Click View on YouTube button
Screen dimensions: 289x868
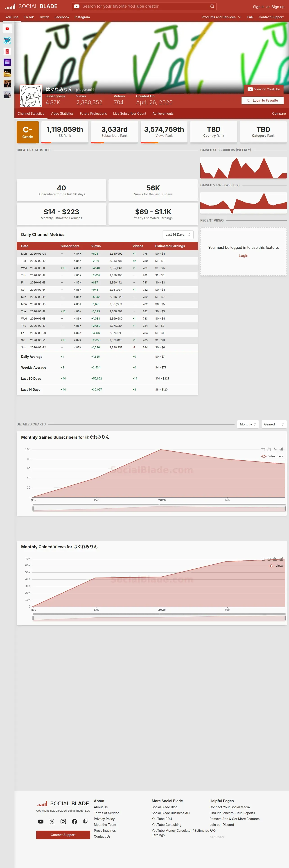click(264, 89)
